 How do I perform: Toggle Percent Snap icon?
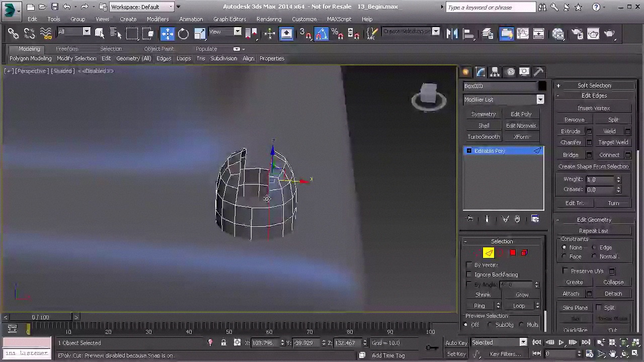338,34
